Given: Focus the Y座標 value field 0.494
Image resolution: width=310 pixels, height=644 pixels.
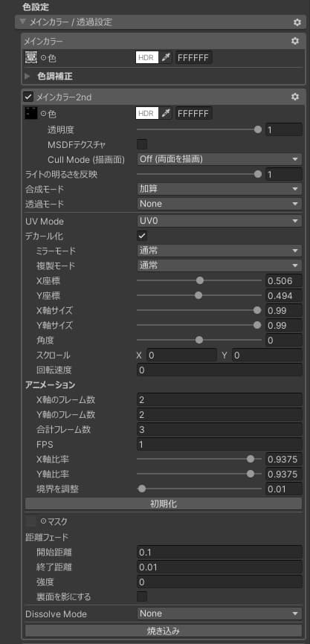Looking at the screenshot, I should [284, 295].
